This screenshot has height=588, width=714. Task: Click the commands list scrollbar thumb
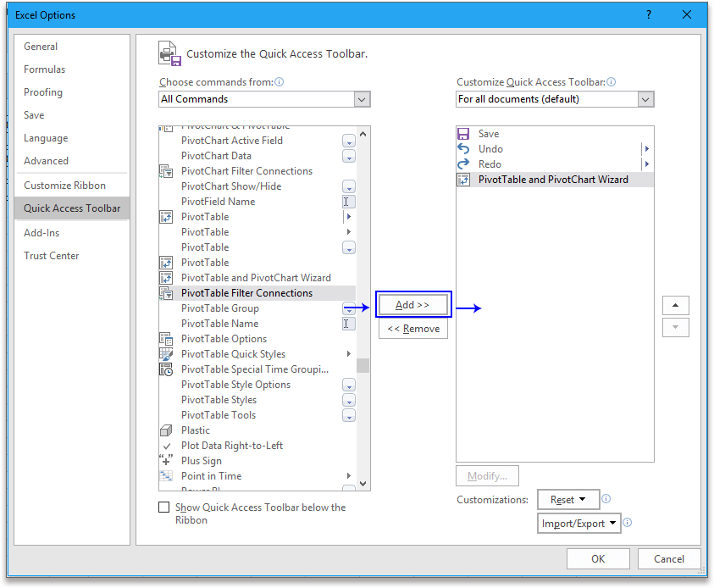[363, 365]
